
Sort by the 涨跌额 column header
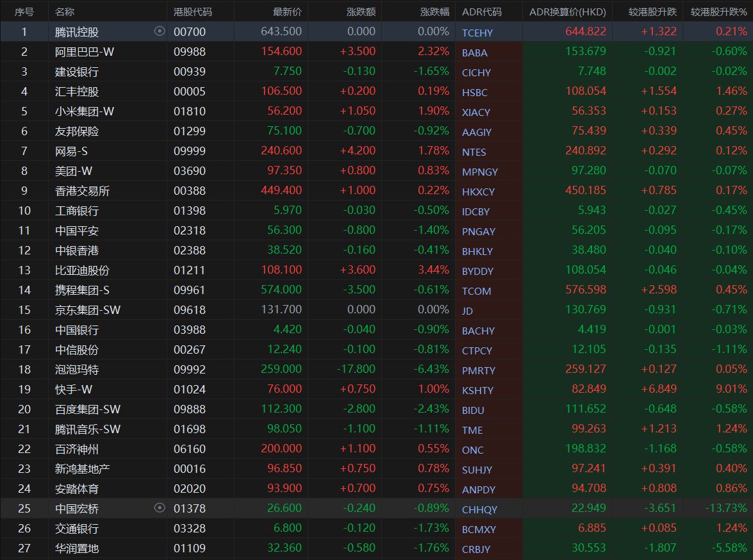pos(361,12)
